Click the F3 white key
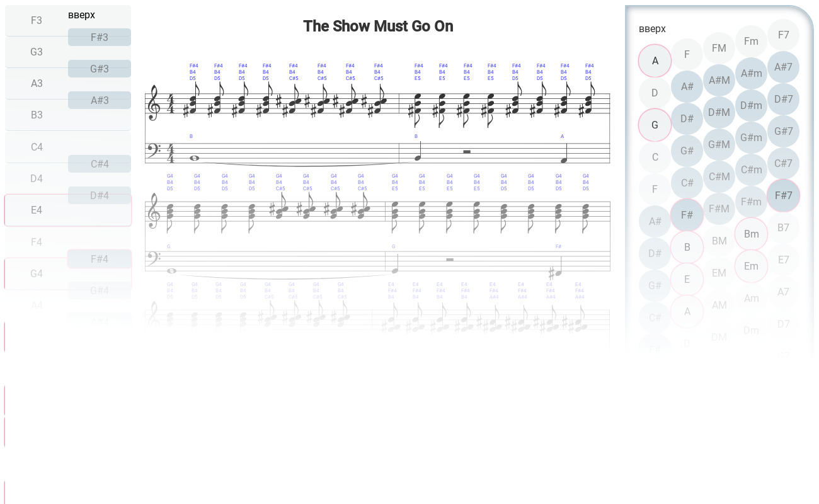The image size is (819, 504). click(x=37, y=20)
